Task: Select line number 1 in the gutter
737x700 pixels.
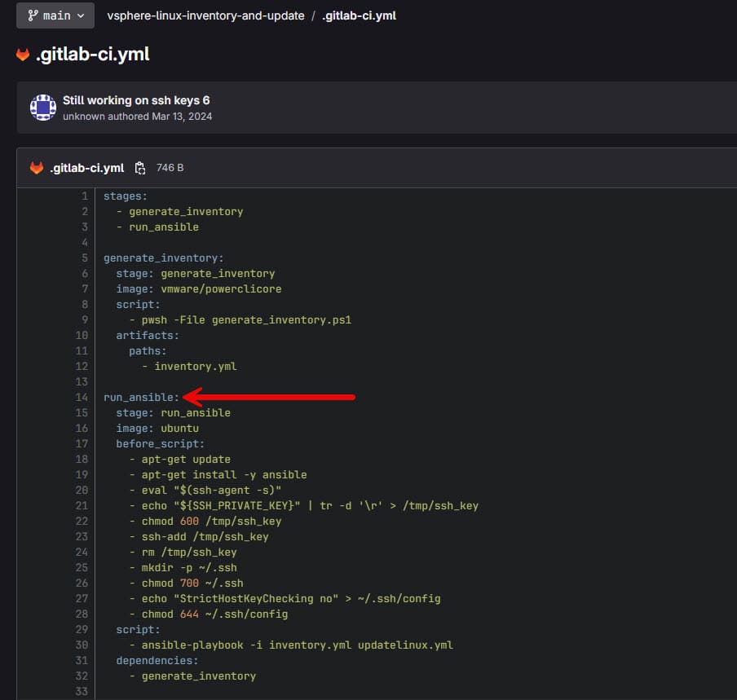Action: click(x=85, y=196)
